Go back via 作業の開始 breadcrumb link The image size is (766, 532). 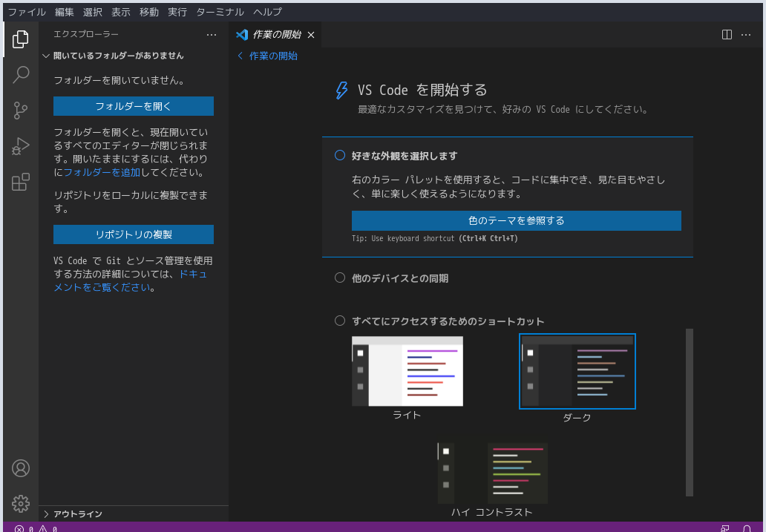tap(268, 56)
